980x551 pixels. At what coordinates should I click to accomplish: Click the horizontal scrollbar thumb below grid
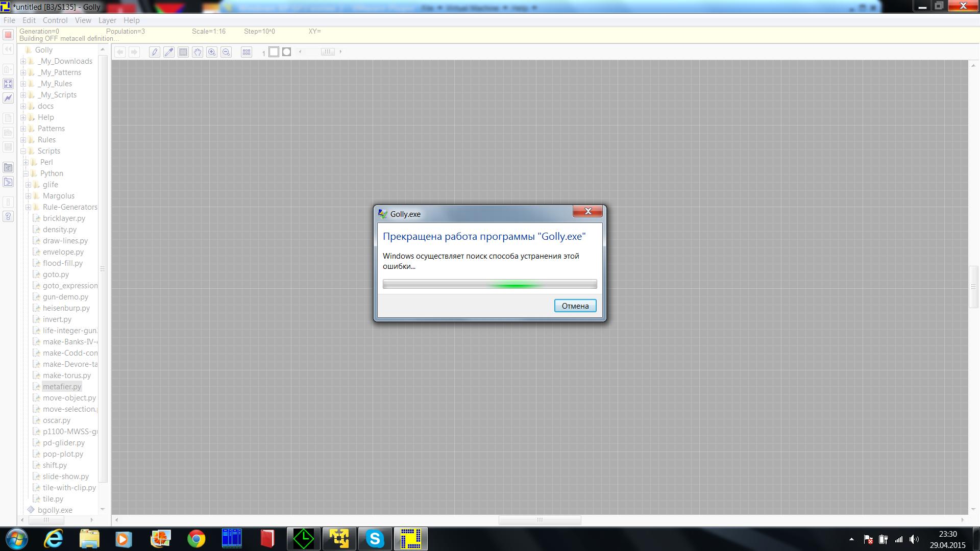pyautogui.click(x=540, y=520)
